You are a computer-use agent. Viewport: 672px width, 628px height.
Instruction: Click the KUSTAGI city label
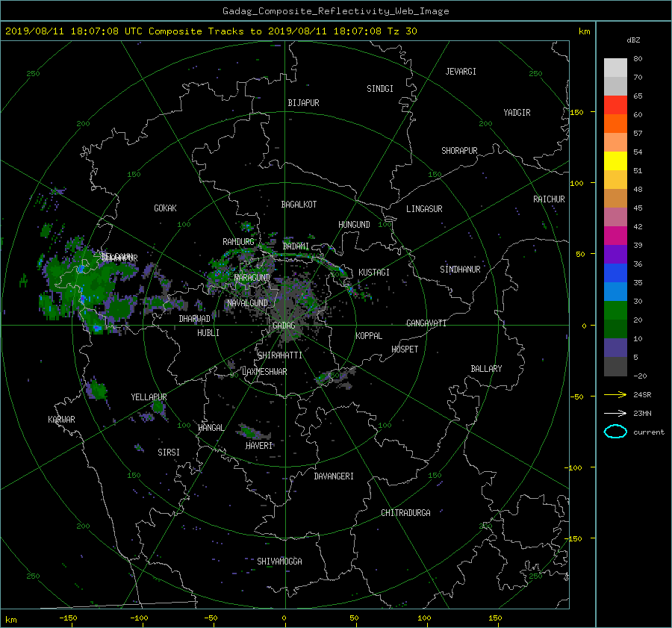pos(374,273)
